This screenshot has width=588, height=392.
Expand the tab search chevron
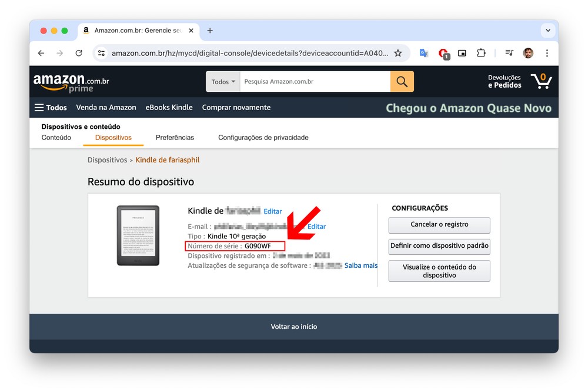(548, 31)
